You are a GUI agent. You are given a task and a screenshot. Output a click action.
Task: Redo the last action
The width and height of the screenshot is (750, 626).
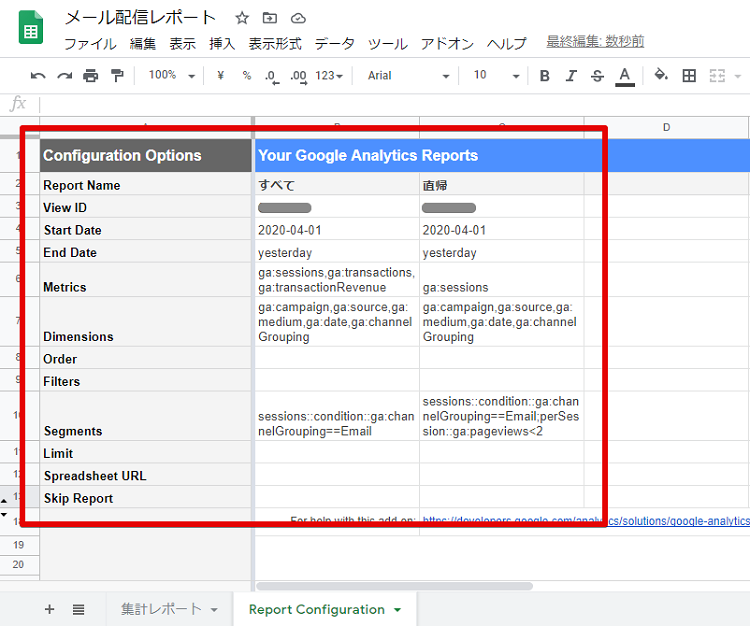(65, 76)
